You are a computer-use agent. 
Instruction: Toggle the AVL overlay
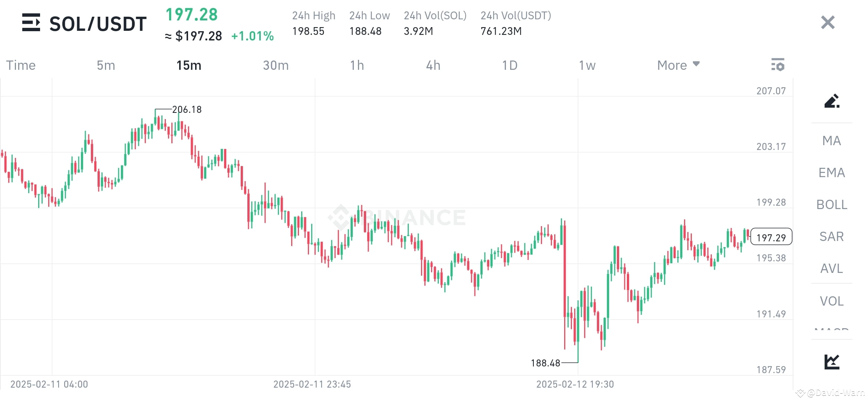(831, 269)
